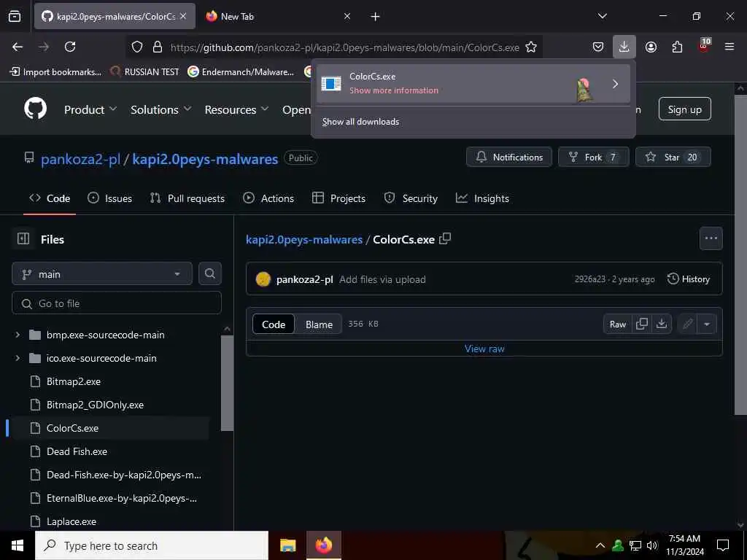Open the Solutions navigation dropdown
The height and width of the screenshot is (560, 747).
[x=161, y=109]
